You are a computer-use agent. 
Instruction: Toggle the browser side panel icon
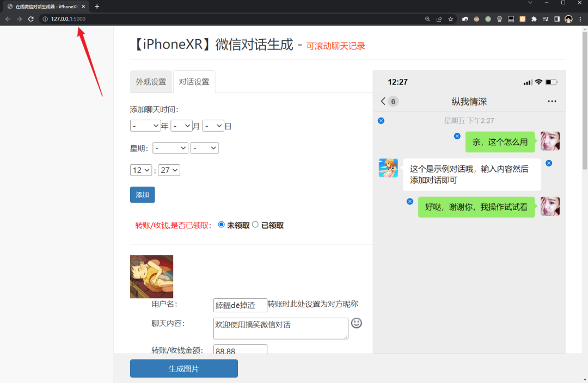click(x=557, y=18)
